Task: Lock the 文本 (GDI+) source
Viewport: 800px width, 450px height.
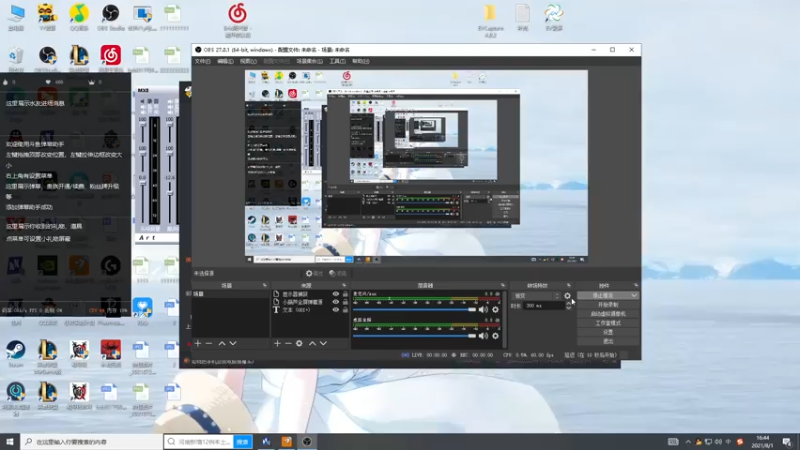Action: point(345,310)
